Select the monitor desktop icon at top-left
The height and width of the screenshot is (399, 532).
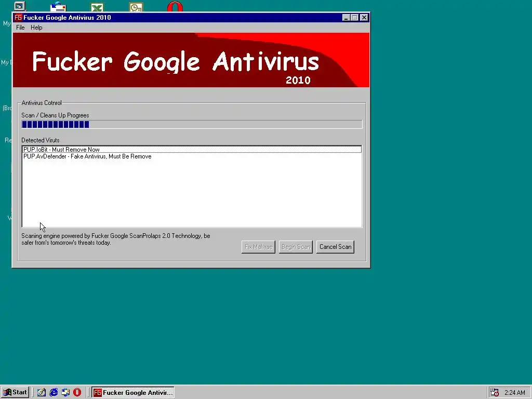tap(20, 6)
